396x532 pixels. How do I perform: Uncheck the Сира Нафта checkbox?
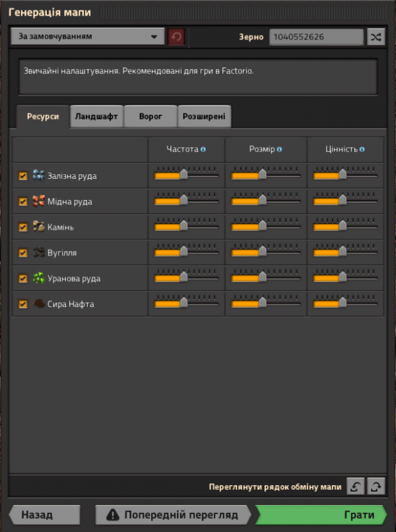22,304
